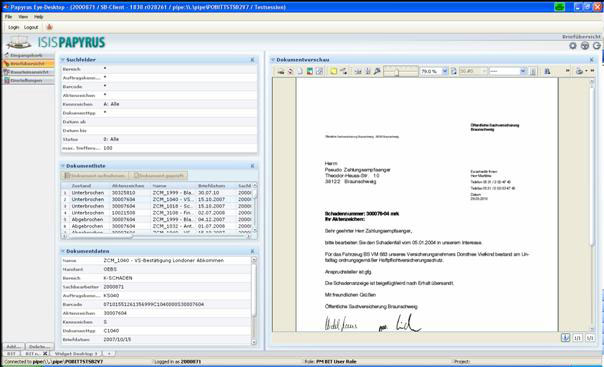Close the Dokumentdaten panel with X

pyautogui.click(x=252, y=251)
